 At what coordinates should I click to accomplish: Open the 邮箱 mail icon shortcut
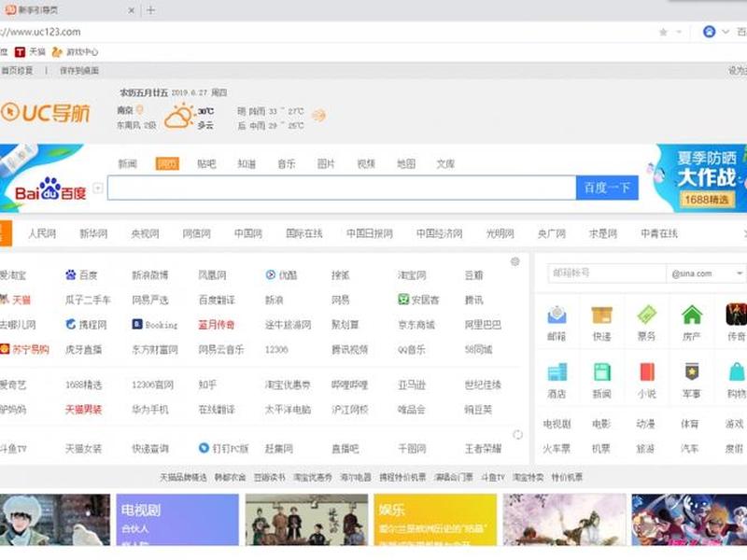point(557,315)
